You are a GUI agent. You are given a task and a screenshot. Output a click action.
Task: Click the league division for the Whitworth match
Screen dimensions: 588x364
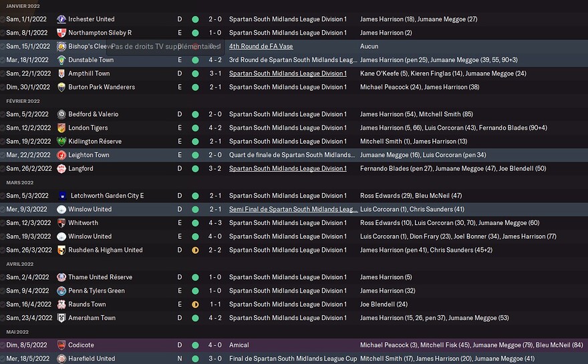coord(287,223)
